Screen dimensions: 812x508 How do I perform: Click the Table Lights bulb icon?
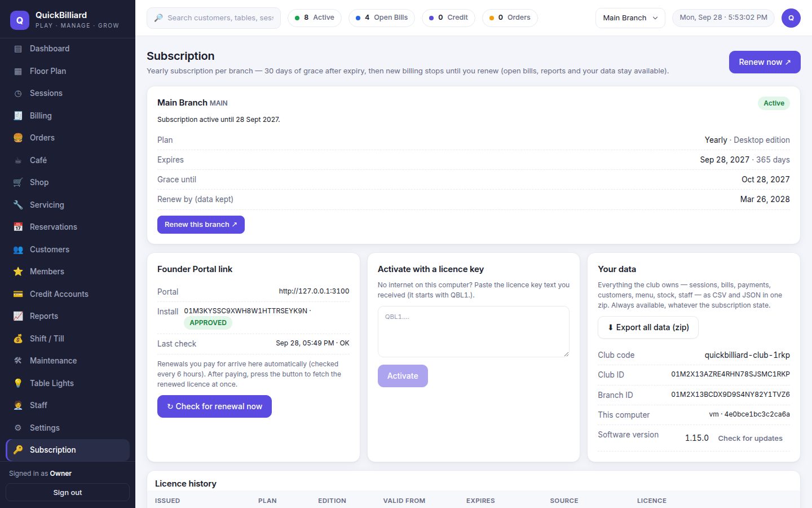pyautogui.click(x=18, y=383)
